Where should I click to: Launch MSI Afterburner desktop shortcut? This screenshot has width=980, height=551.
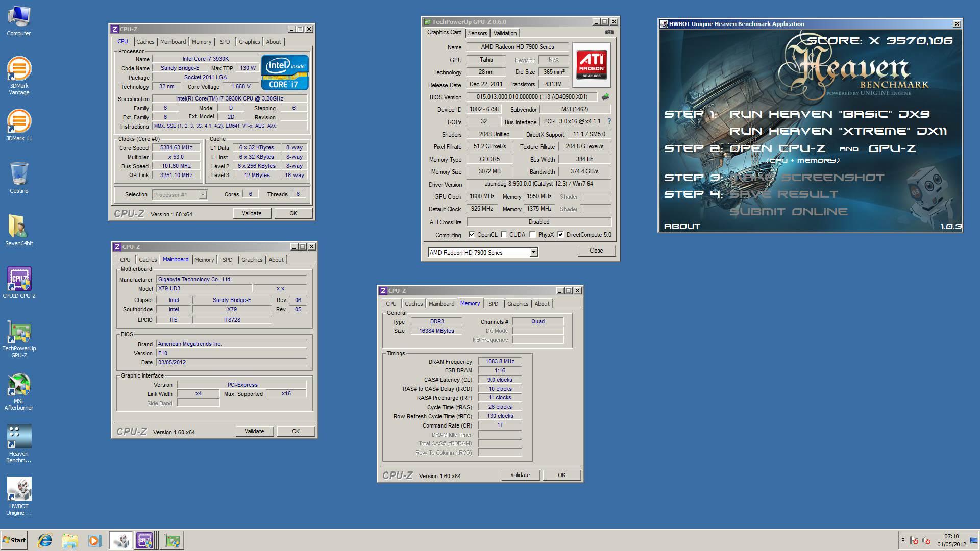19,391
